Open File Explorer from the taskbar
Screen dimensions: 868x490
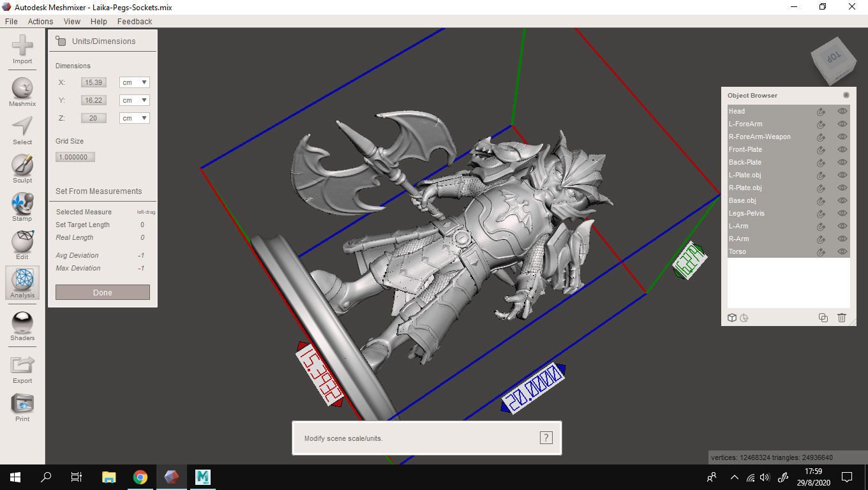[109, 477]
